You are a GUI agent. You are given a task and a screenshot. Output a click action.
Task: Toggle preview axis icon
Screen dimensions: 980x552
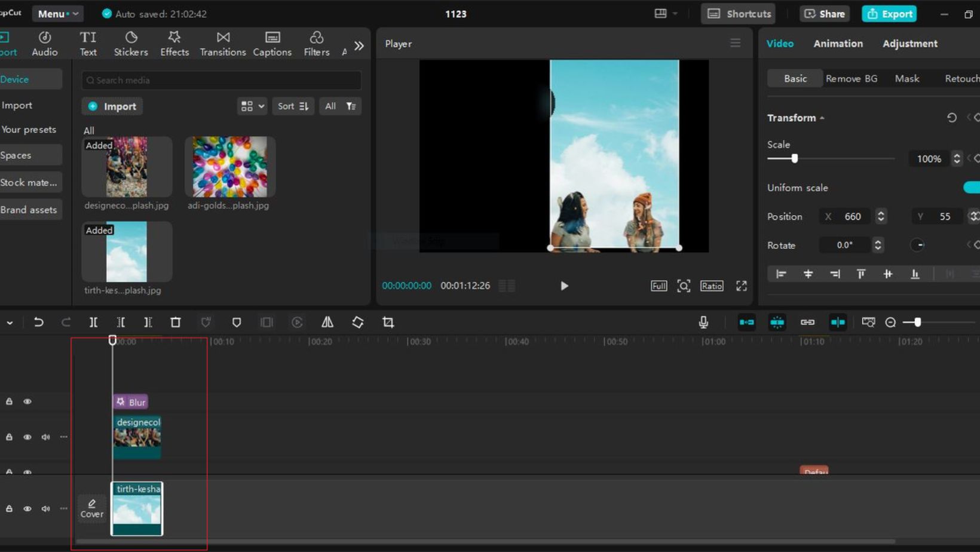(x=838, y=323)
